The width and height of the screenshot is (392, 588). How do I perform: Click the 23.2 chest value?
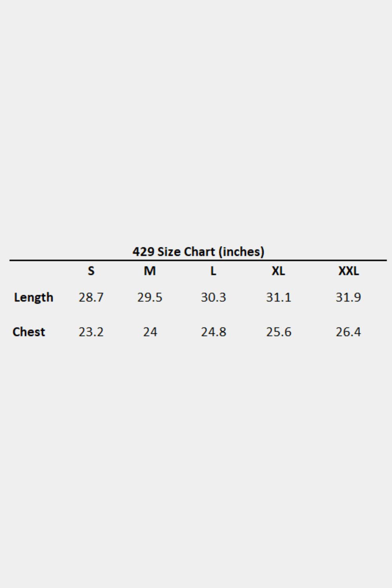pyautogui.click(x=91, y=332)
